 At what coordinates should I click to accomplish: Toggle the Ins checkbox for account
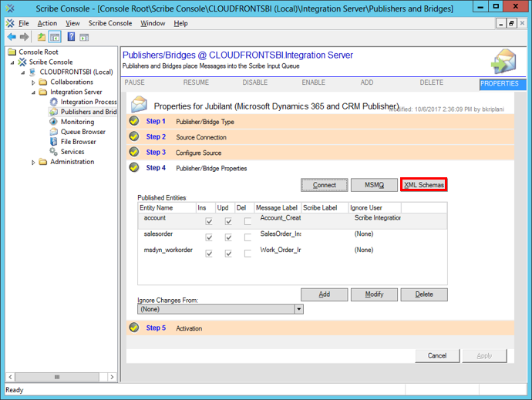click(x=210, y=222)
